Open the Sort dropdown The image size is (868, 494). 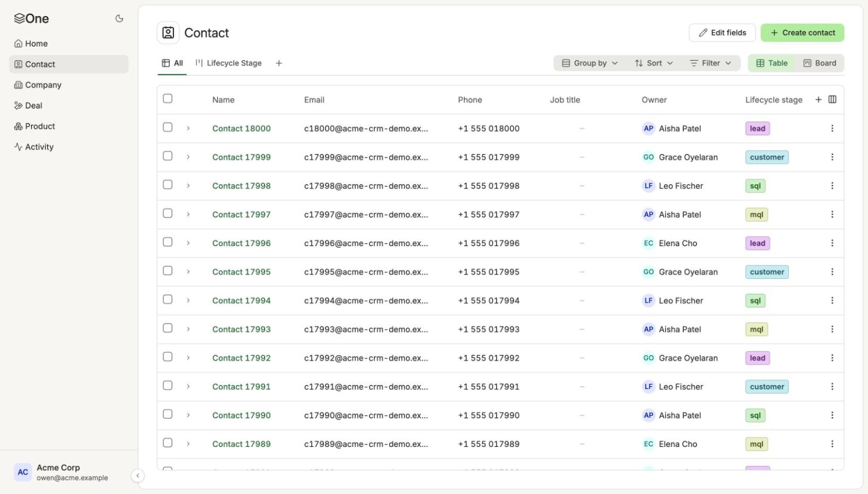click(654, 63)
